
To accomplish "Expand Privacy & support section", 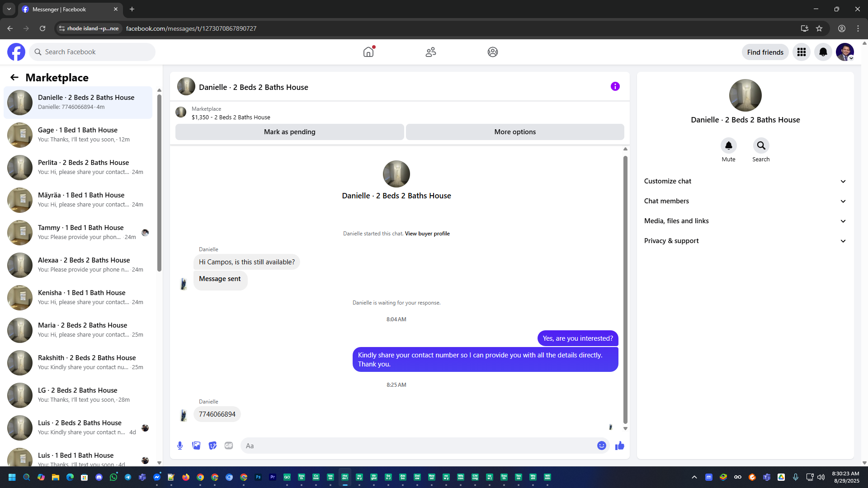I will tap(745, 241).
